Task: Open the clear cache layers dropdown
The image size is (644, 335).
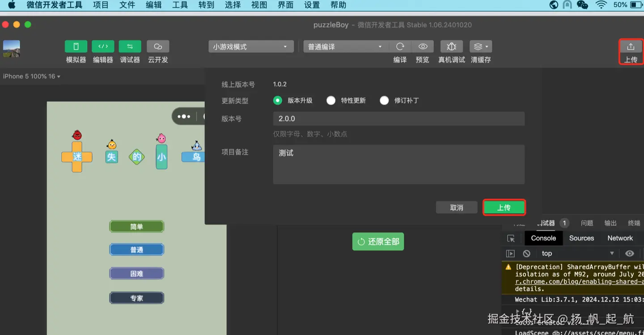Action: click(x=481, y=47)
